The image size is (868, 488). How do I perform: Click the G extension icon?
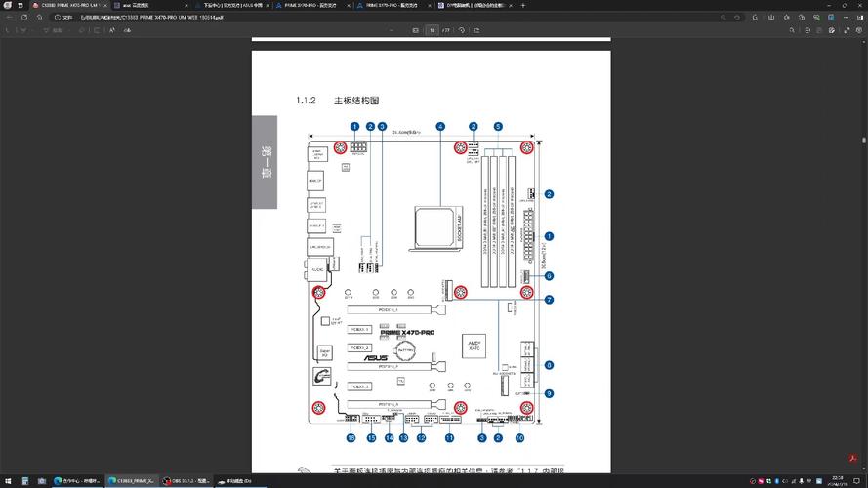point(756,18)
